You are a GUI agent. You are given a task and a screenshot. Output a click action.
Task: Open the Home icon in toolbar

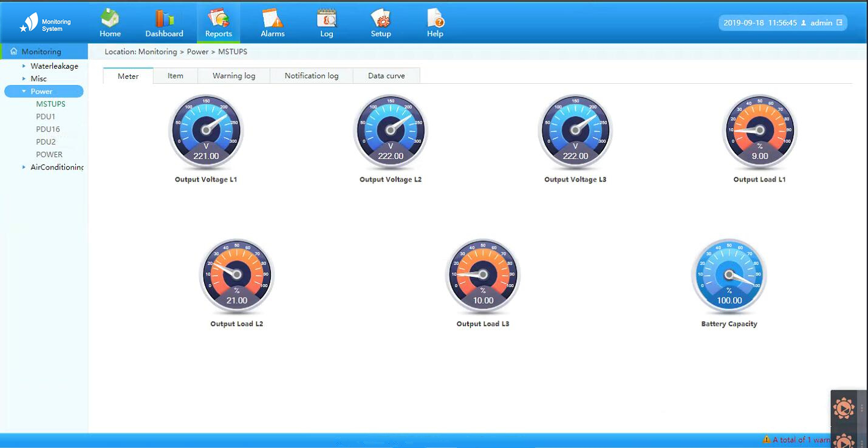[x=110, y=19]
